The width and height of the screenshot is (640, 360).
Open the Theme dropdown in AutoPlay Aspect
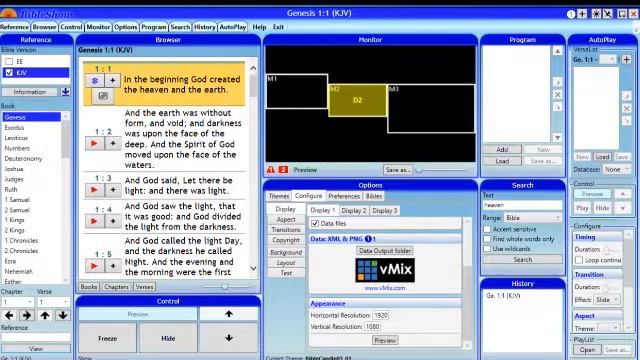pyautogui.click(x=608, y=328)
